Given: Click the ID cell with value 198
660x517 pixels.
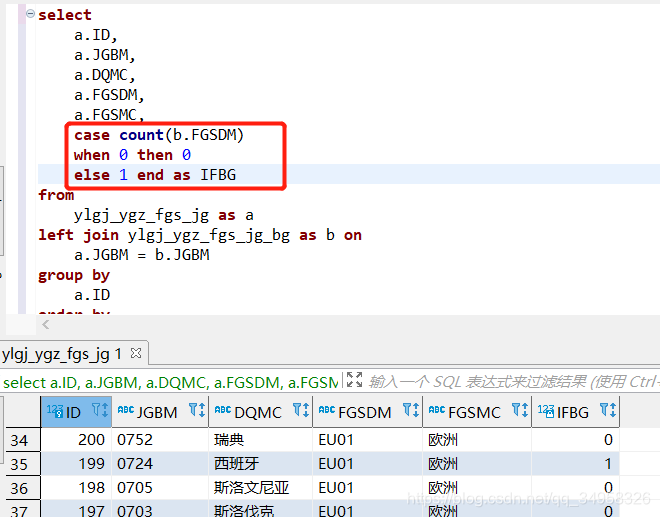Looking at the screenshot, I should (76, 488).
